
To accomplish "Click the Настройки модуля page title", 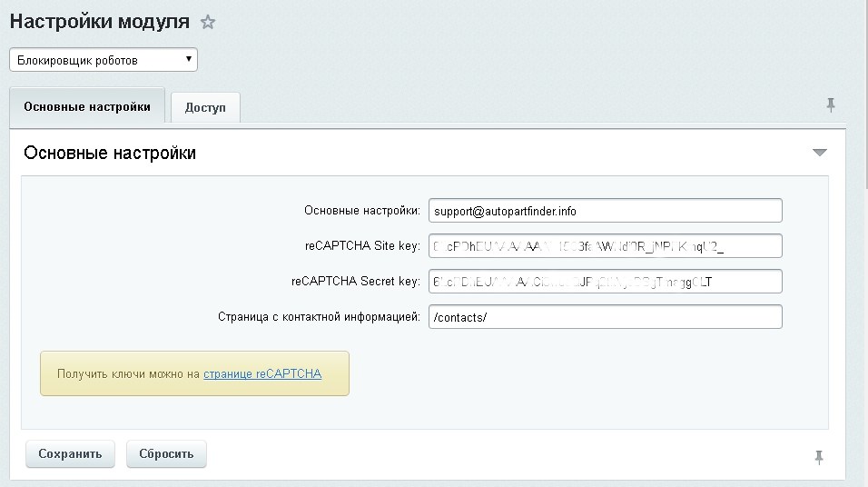I will click(x=100, y=22).
